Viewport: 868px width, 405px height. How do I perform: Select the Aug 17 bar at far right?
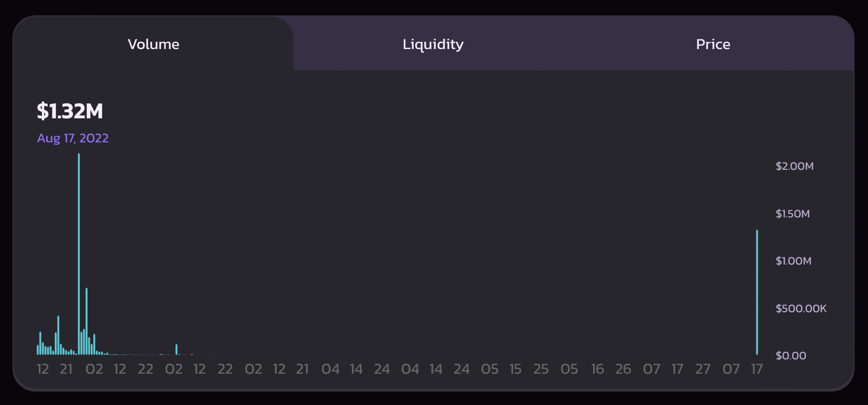pyautogui.click(x=757, y=292)
